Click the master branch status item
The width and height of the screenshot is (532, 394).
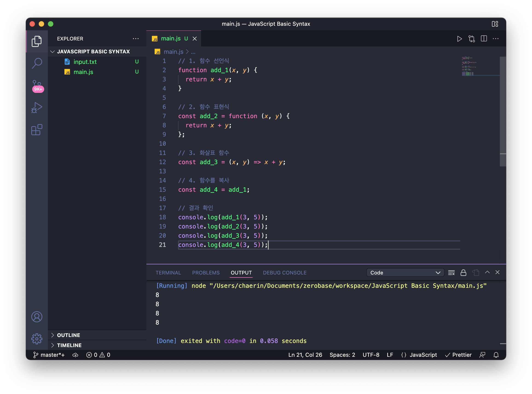49,355
